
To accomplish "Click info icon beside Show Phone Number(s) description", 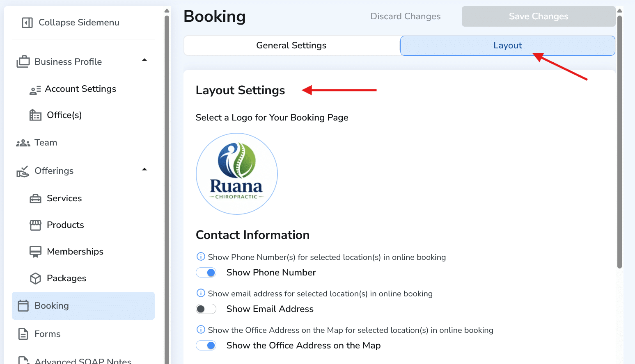I will point(201,257).
